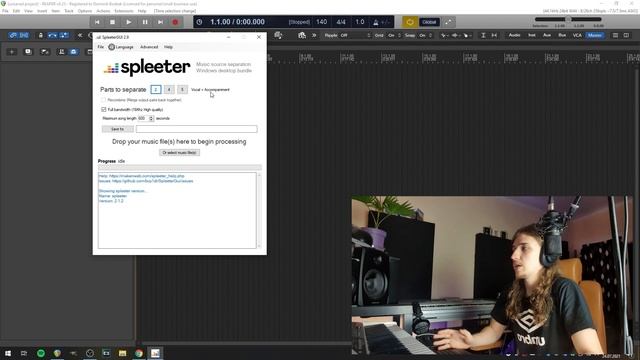Screen dimensions: 640x360
Task: Click the Stop button in REAPER transport
Action: pyautogui.click(x=113, y=22)
